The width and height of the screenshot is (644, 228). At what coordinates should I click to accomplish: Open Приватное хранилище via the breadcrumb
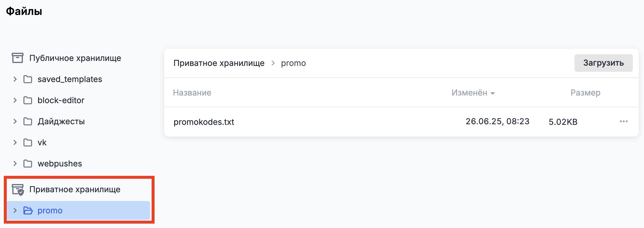point(219,63)
